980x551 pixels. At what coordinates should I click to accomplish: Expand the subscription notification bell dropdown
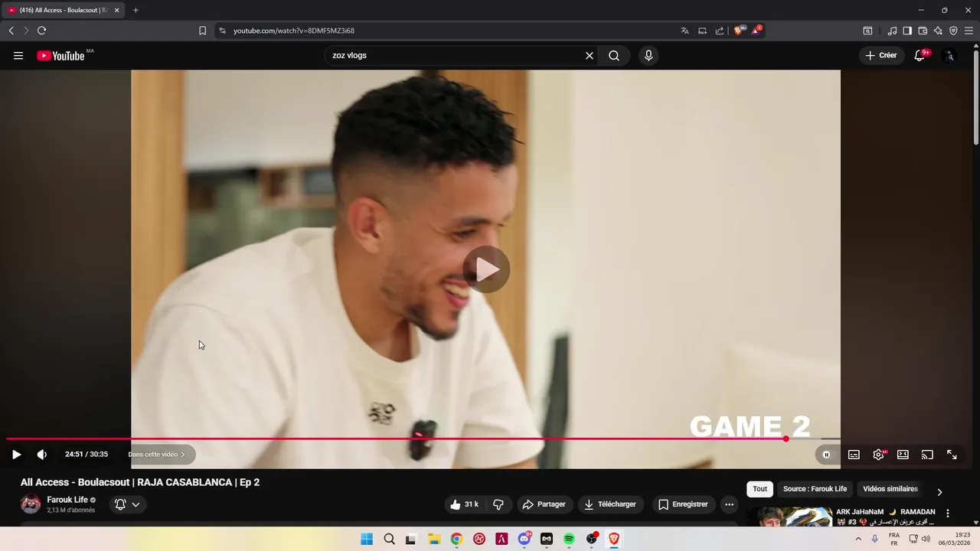coord(127,504)
